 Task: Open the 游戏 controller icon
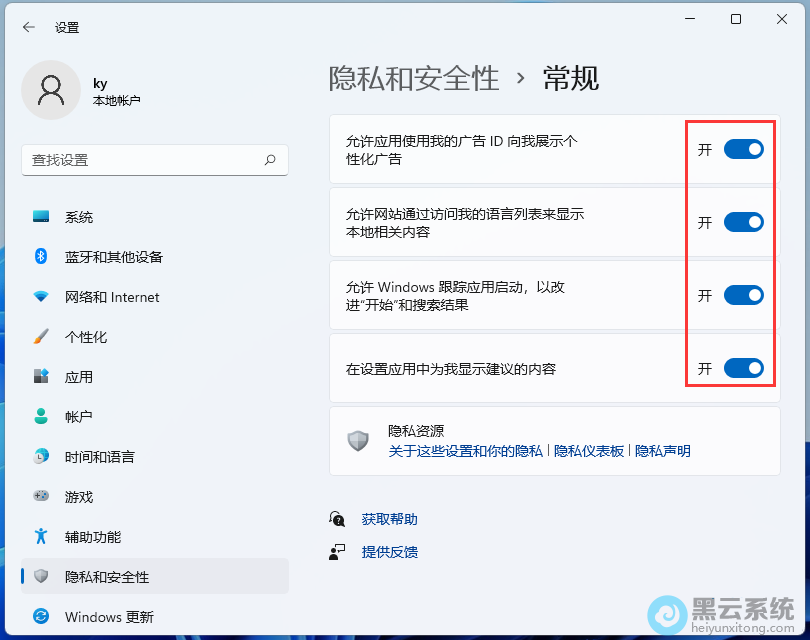pyautogui.click(x=41, y=496)
